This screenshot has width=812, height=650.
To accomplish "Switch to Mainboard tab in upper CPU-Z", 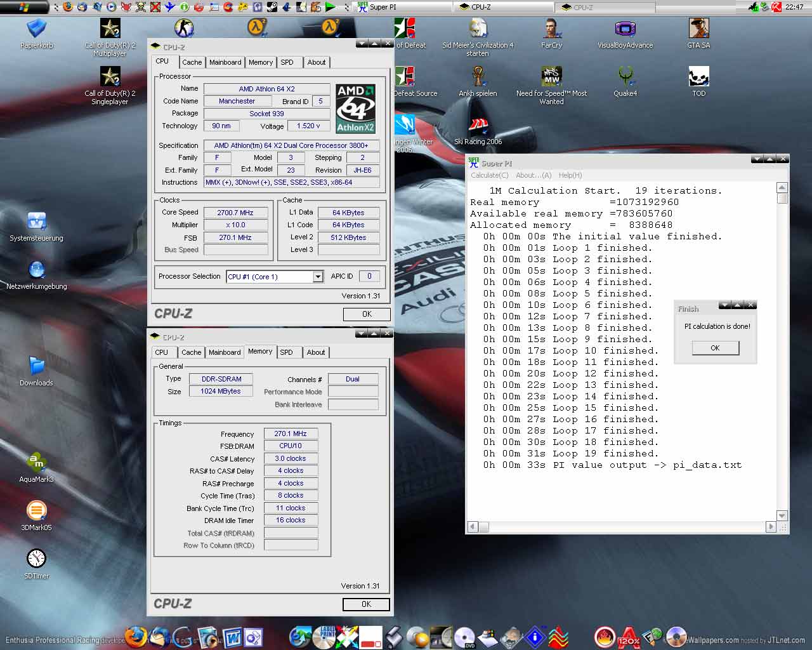I will pyautogui.click(x=225, y=62).
